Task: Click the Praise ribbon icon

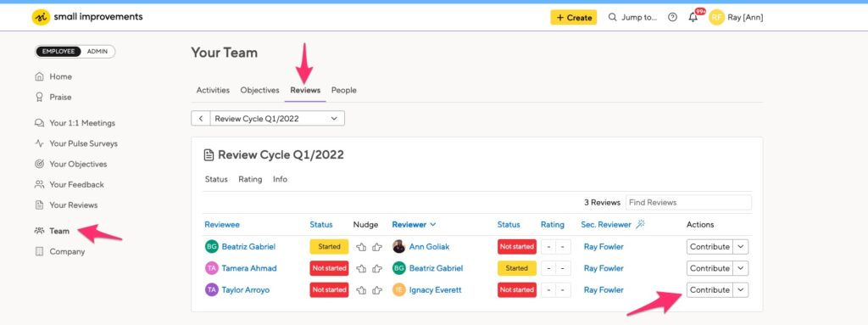Action: coord(39,97)
